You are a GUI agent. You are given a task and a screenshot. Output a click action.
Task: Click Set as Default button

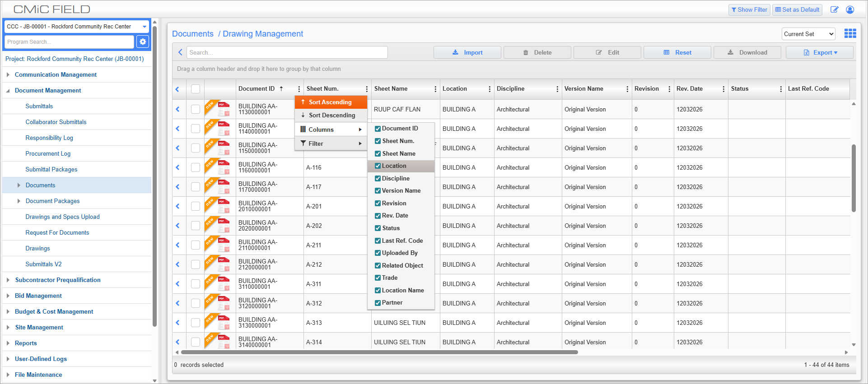(x=797, y=9)
